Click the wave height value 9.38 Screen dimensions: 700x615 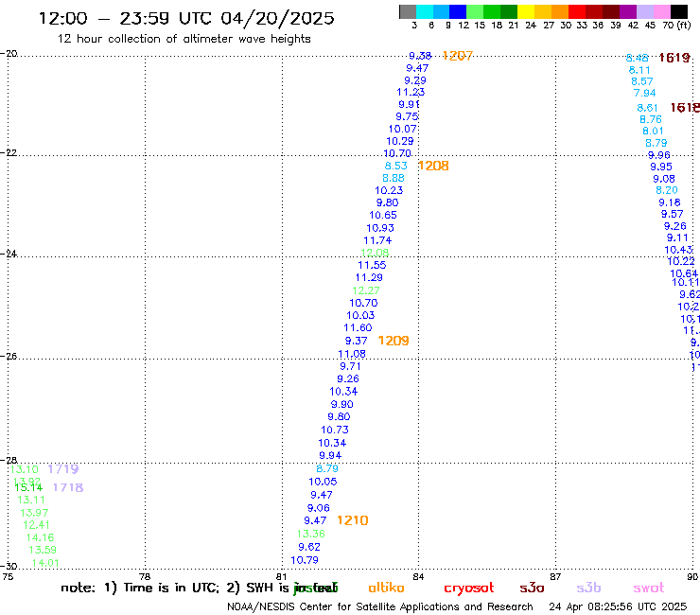tap(420, 56)
